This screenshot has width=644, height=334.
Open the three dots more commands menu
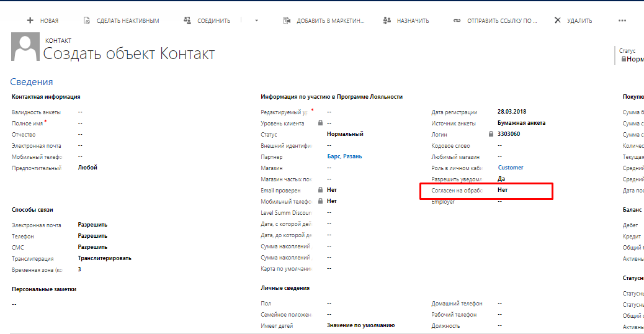[622, 20]
